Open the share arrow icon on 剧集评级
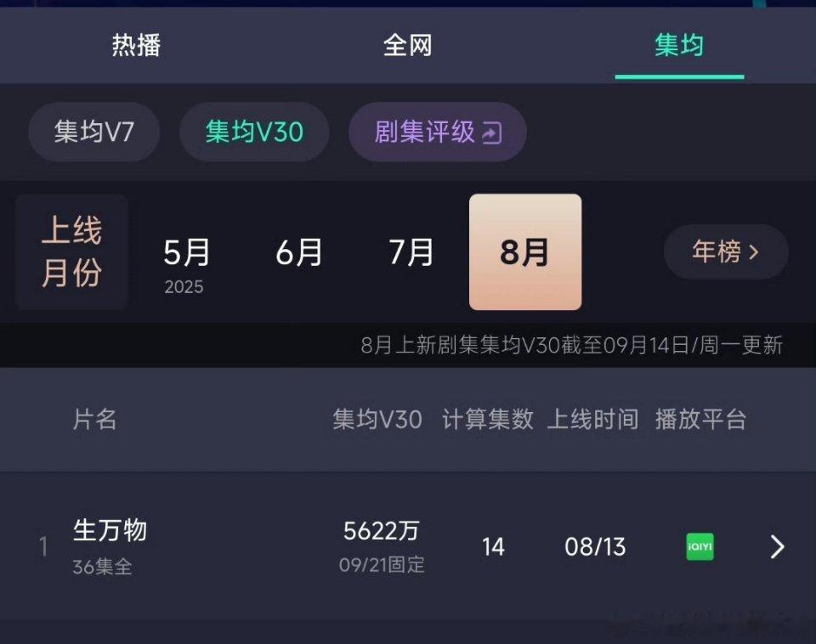 tap(492, 133)
